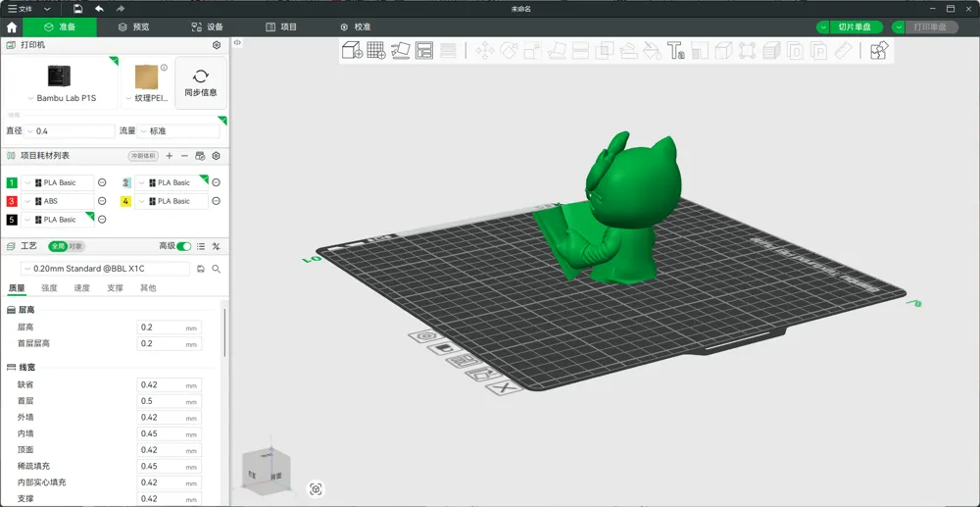Open the slice plate dropdown arrow
The width and height of the screenshot is (980, 507).
(824, 27)
